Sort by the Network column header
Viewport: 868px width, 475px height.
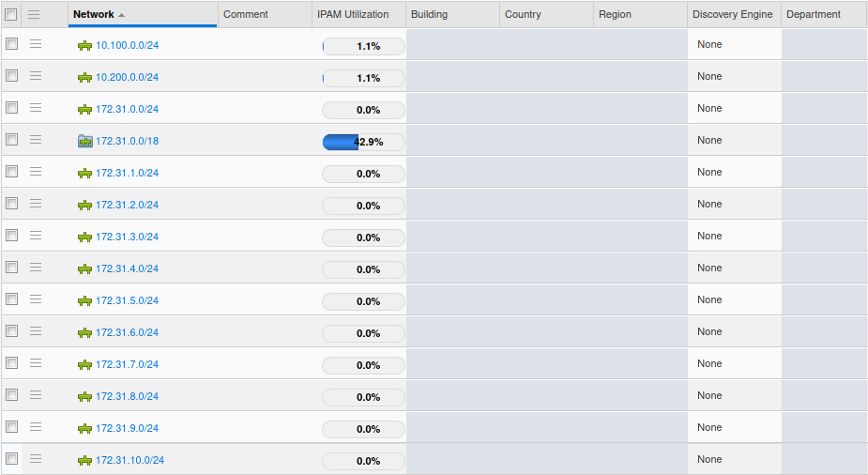94,14
